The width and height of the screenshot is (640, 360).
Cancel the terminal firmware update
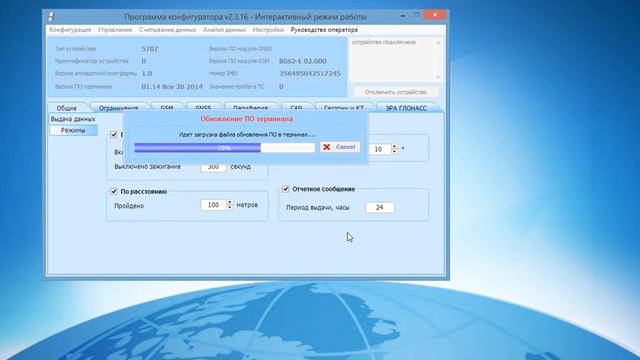click(340, 147)
